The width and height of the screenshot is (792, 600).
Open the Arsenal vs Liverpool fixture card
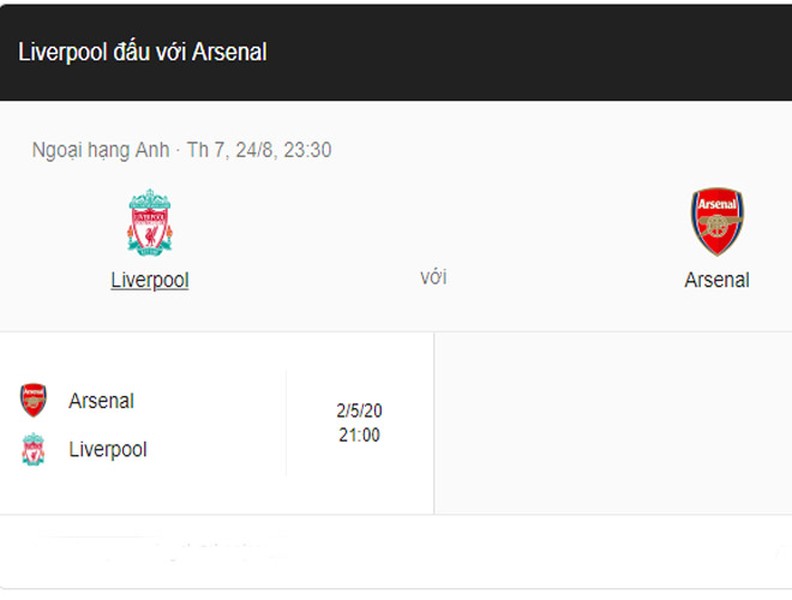[x=217, y=423]
